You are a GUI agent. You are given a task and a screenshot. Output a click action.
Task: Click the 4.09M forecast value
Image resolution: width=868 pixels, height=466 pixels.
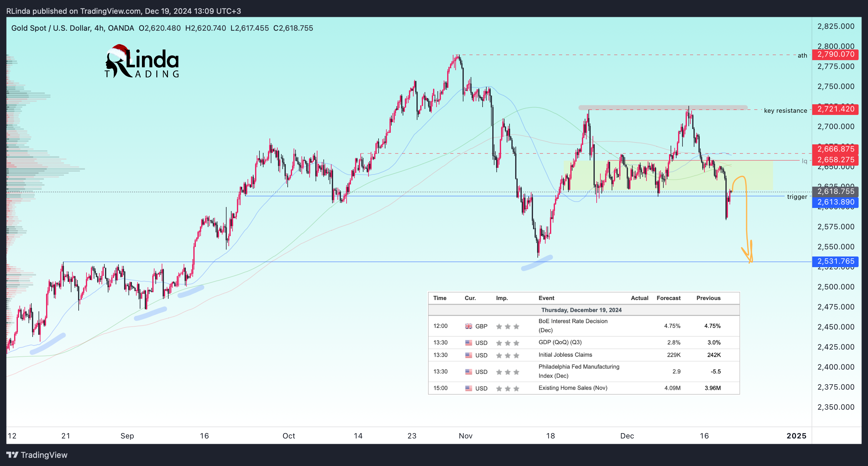click(x=672, y=388)
